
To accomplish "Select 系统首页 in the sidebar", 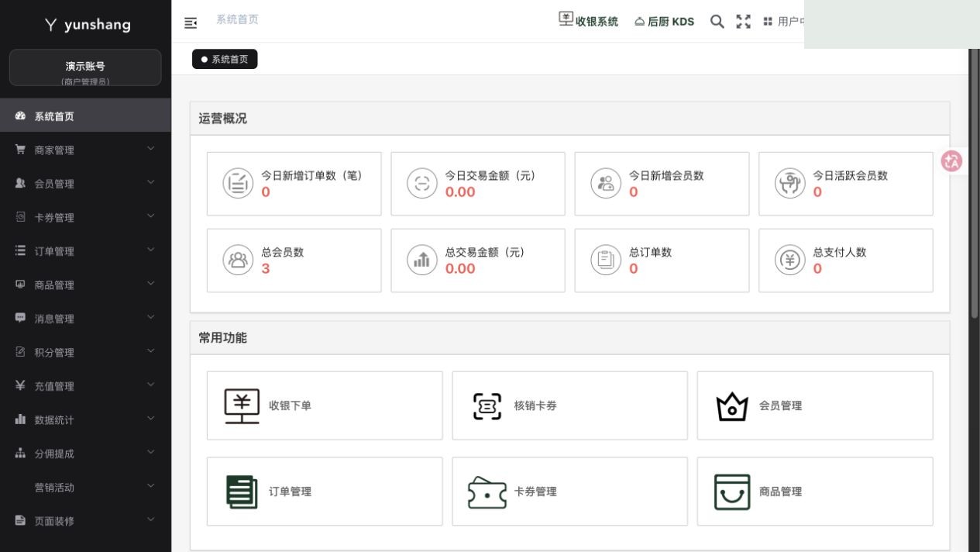I will click(x=85, y=116).
